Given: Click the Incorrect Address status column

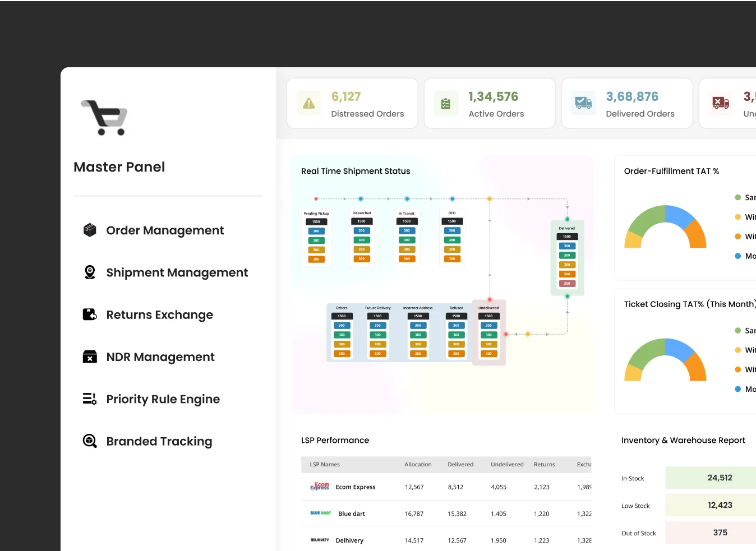Looking at the screenshot, I should [418, 332].
